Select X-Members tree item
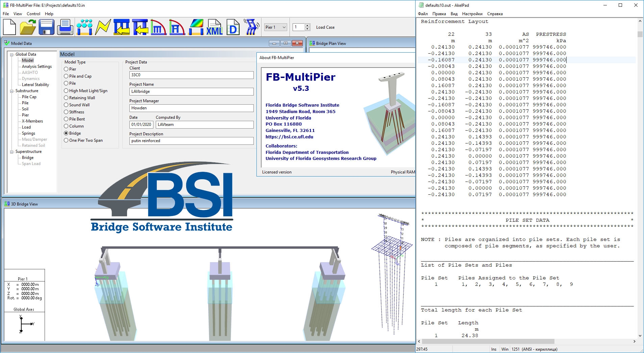The height and width of the screenshot is (353, 644). [x=32, y=121]
